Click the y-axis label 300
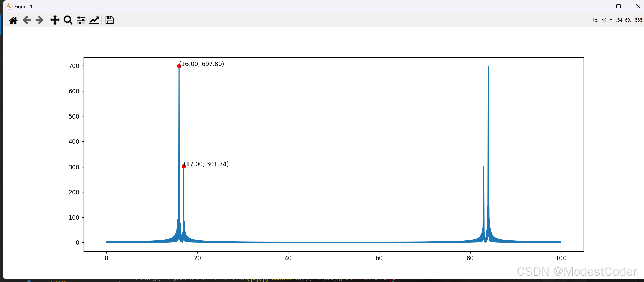Viewport: 644px width, 282px height. point(74,167)
